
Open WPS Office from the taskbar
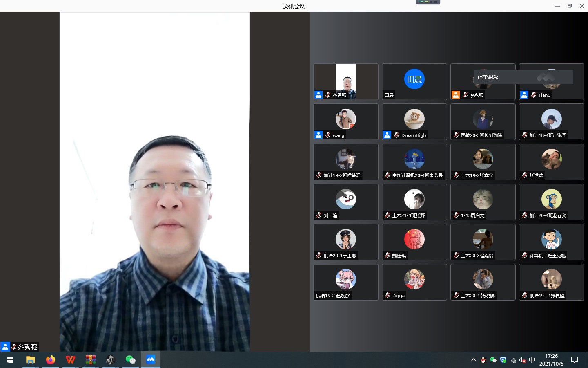[x=70, y=360]
